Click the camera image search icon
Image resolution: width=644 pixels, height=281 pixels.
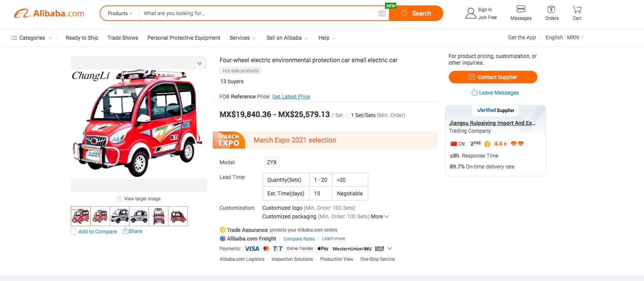[x=382, y=14]
